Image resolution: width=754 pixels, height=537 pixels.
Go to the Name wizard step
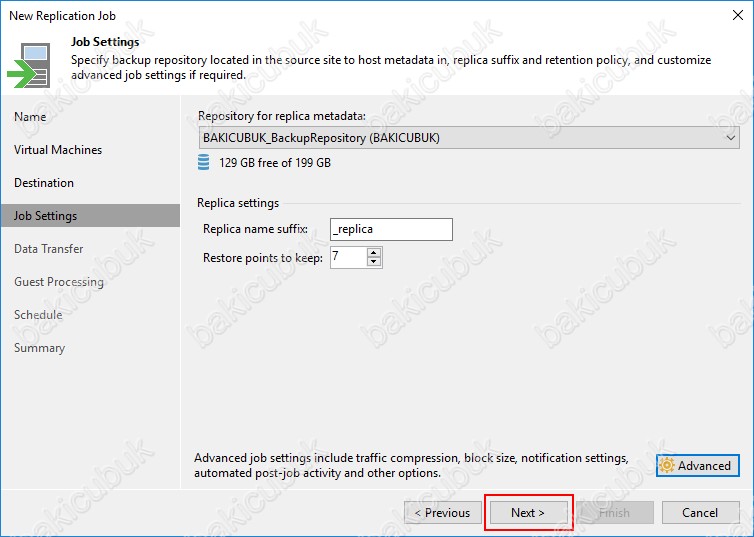pos(30,117)
